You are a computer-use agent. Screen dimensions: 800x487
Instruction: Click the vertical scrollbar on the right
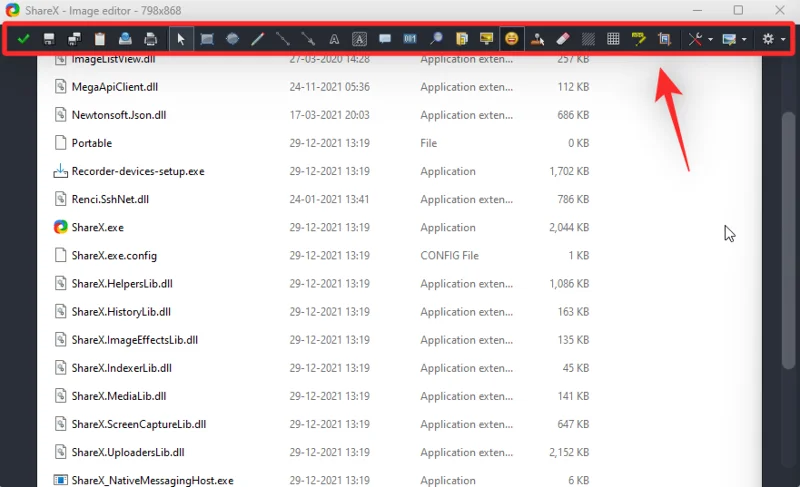pyautogui.click(x=789, y=239)
